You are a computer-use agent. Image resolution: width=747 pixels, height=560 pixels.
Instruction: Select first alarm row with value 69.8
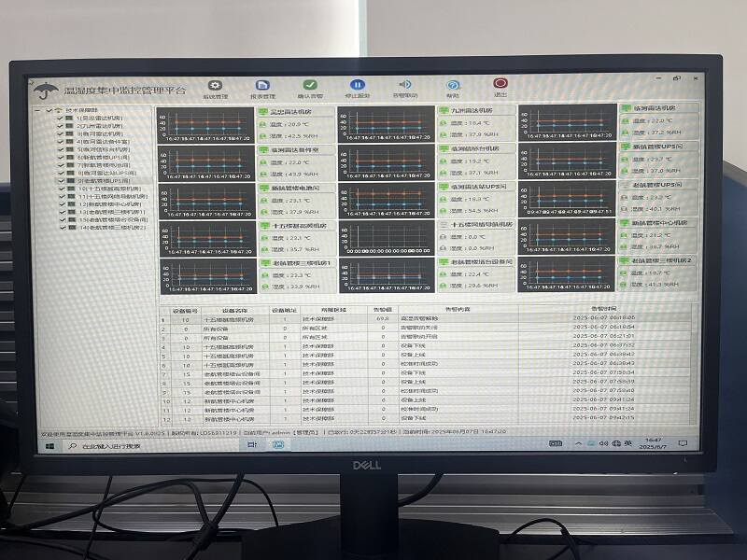coord(373,318)
